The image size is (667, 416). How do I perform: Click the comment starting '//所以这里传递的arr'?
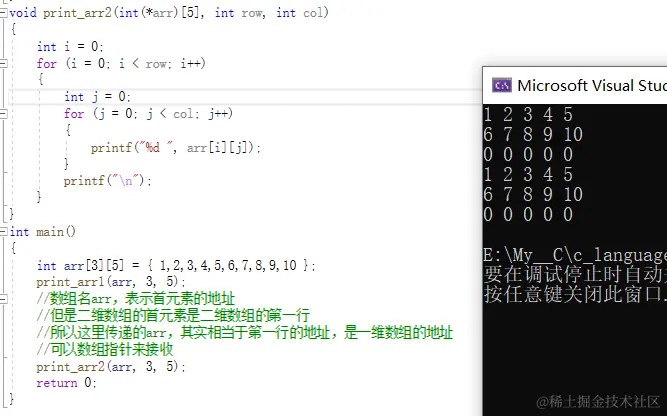245,332
